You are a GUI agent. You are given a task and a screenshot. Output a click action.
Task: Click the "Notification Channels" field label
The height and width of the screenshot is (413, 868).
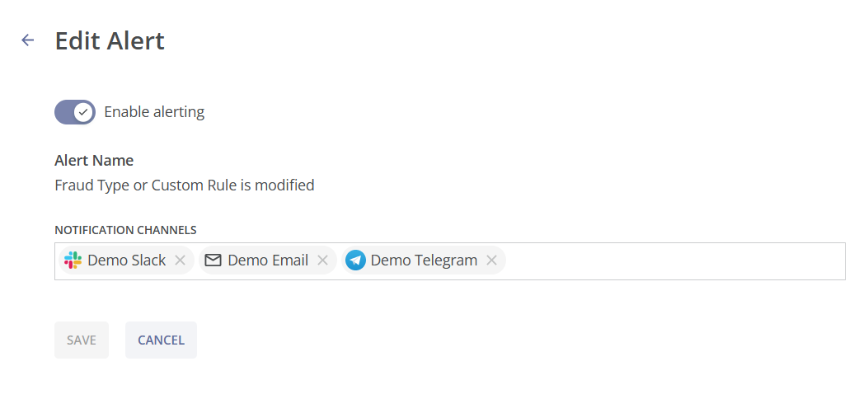(x=125, y=230)
